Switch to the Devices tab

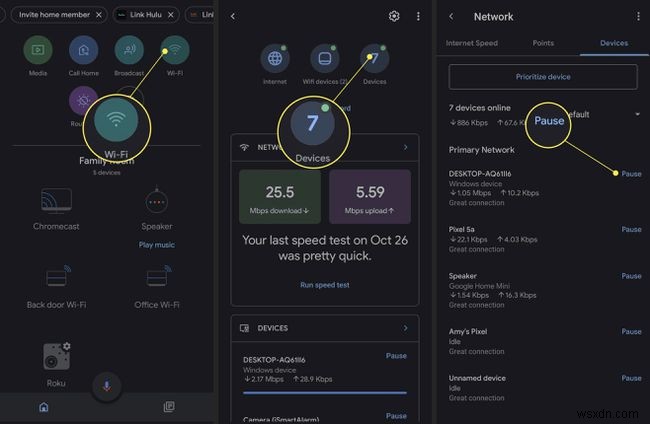pos(614,43)
